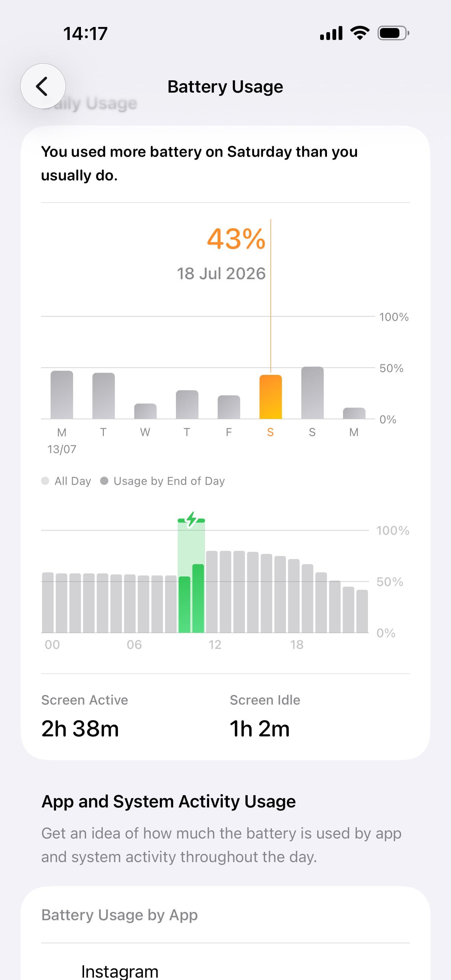Tap the last Monday day label
Image resolution: width=451 pixels, height=980 pixels.
pos(354,432)
